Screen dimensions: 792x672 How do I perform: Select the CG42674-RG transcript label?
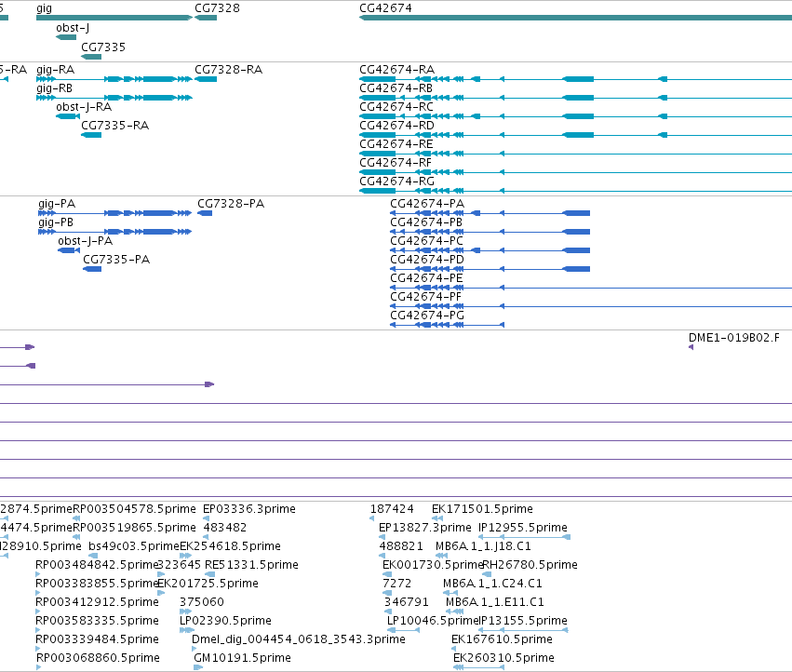397,181
